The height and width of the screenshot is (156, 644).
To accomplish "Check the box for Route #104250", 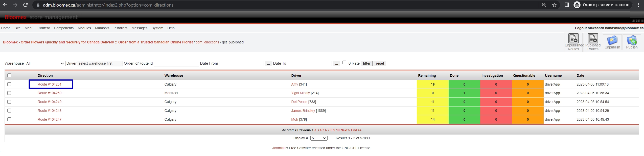I will pyautogui.click(x=9, y=93).
